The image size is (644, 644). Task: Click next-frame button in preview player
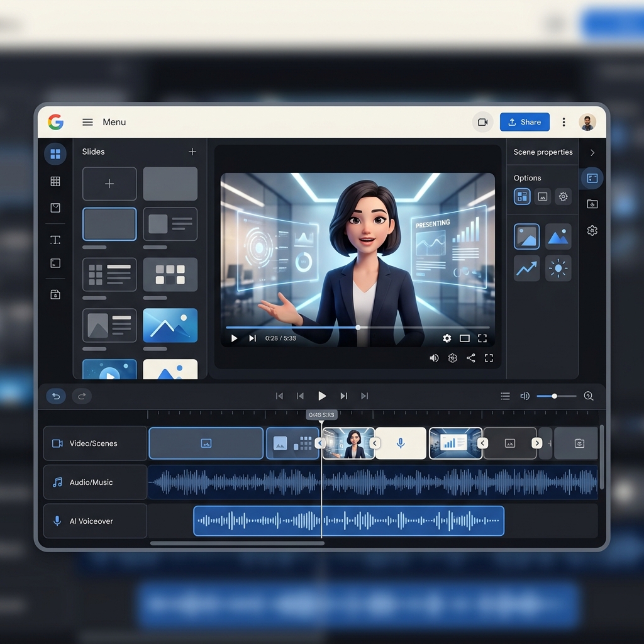253,338
